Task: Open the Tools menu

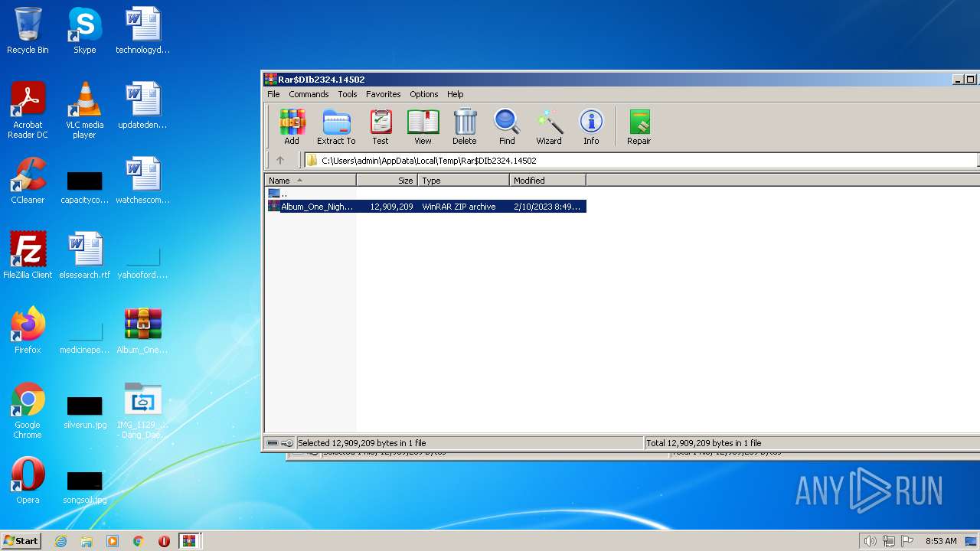Action: click(348, 94)
